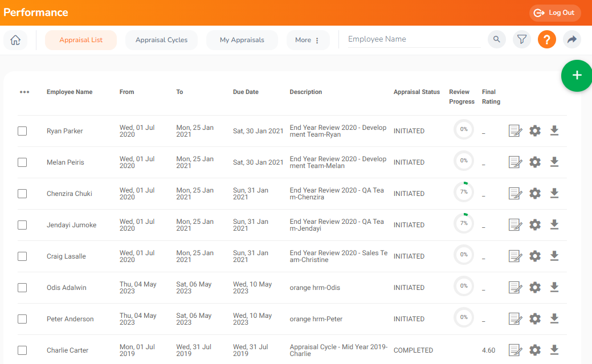This screenshot has width=592, height=364.
Task: Open settings gear for Chenzira Chuki
Action: point(535,194)
